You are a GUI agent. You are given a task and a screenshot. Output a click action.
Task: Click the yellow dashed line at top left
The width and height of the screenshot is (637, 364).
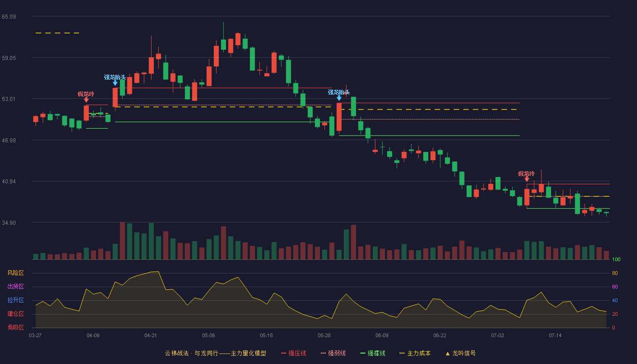(57, 33)
